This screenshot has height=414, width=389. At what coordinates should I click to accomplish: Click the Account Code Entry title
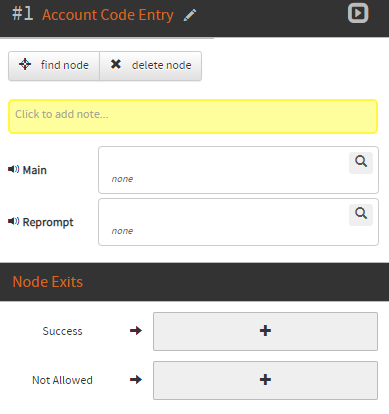pos(108,15)
